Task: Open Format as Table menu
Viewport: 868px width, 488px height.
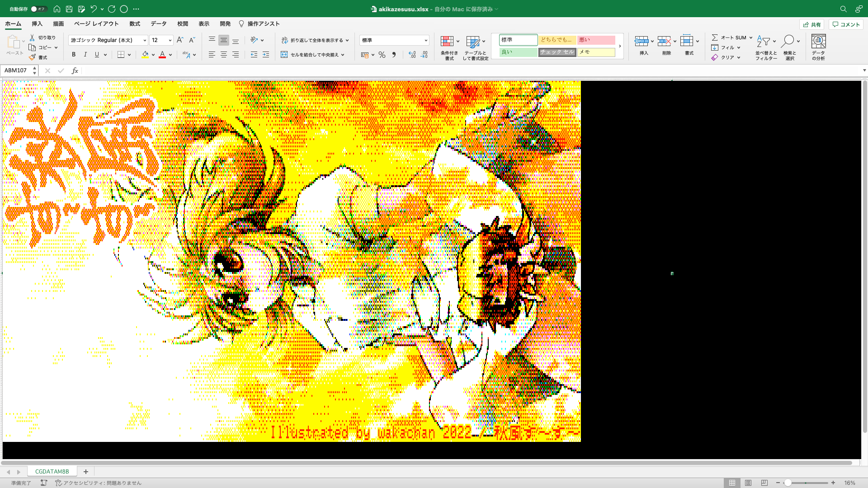Action: [475, 47]
